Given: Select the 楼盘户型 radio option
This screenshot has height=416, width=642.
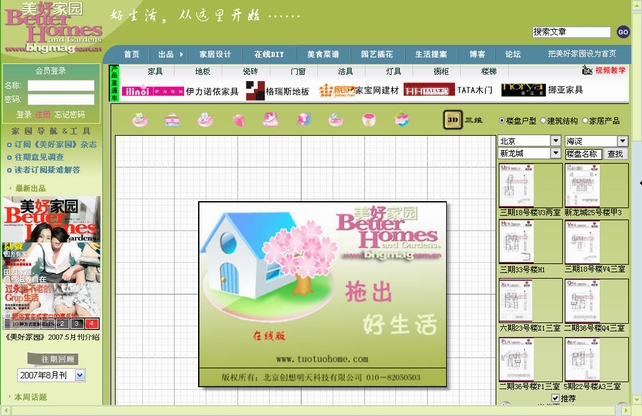Looking at the screenshot, I should coord(502,121).
